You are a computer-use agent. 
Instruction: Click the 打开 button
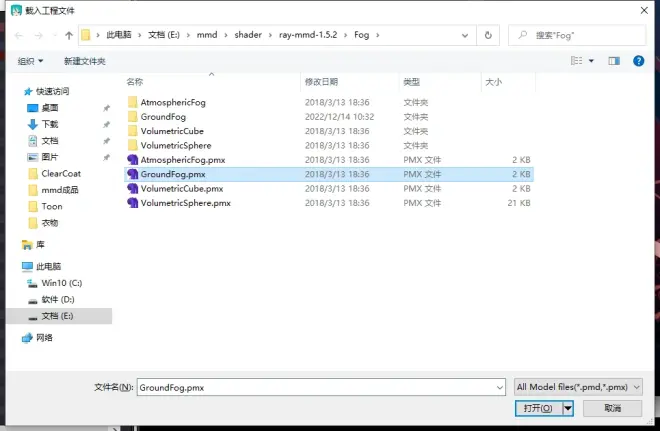(538, 408)
